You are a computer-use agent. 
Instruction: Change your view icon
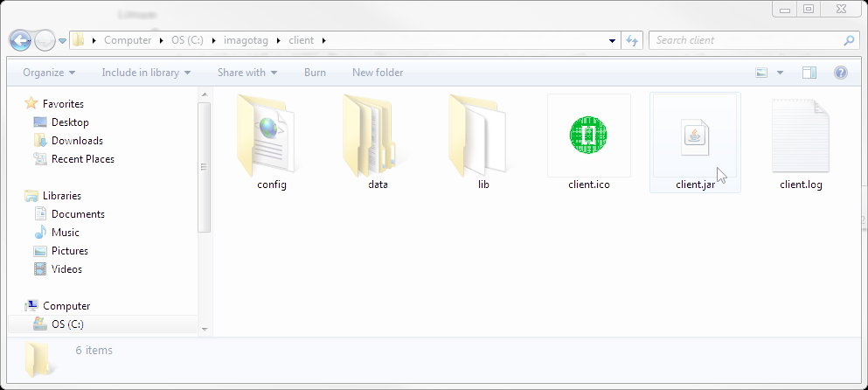coord(761,73)
